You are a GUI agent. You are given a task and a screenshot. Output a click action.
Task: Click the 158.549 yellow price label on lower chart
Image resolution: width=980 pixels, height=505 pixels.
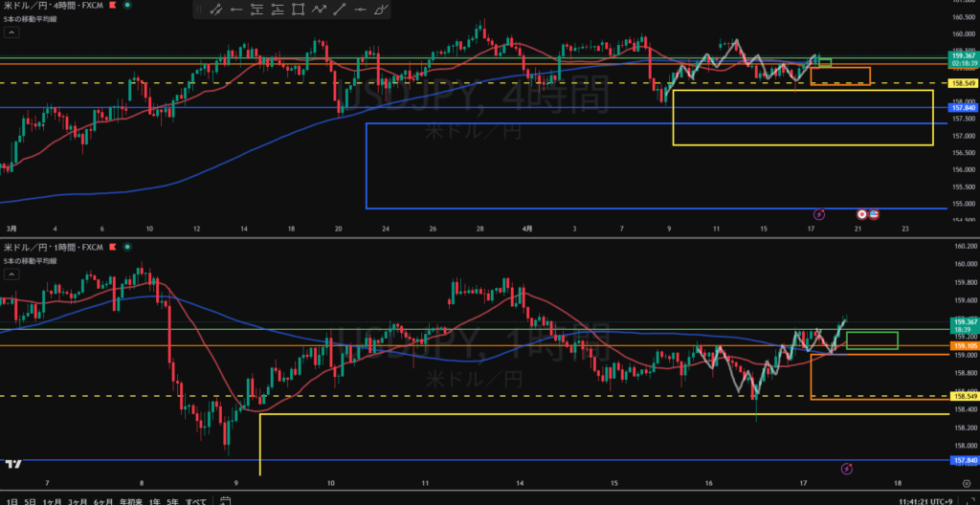coord(963,396)
